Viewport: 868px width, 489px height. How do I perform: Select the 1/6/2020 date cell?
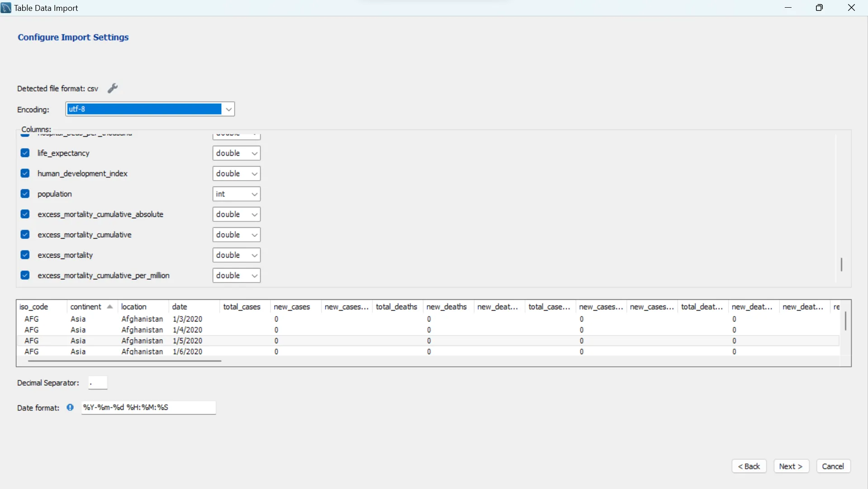[x=187, y=352]
